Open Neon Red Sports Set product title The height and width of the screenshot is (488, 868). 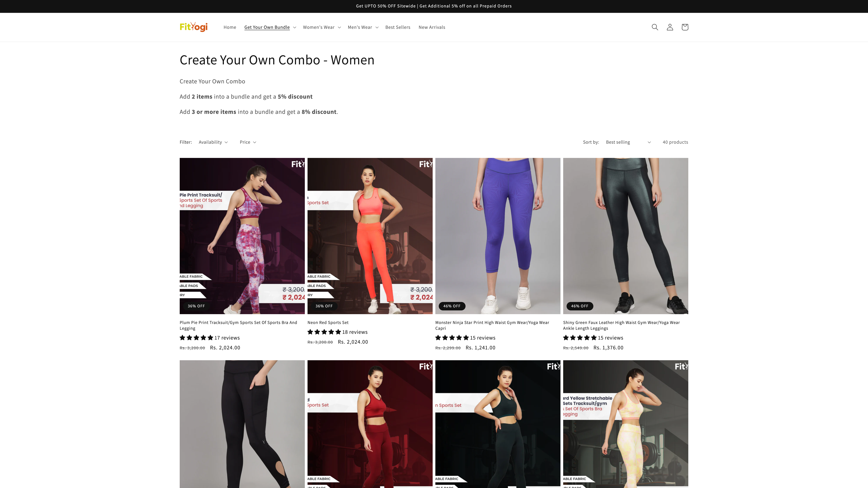point(328,323)
